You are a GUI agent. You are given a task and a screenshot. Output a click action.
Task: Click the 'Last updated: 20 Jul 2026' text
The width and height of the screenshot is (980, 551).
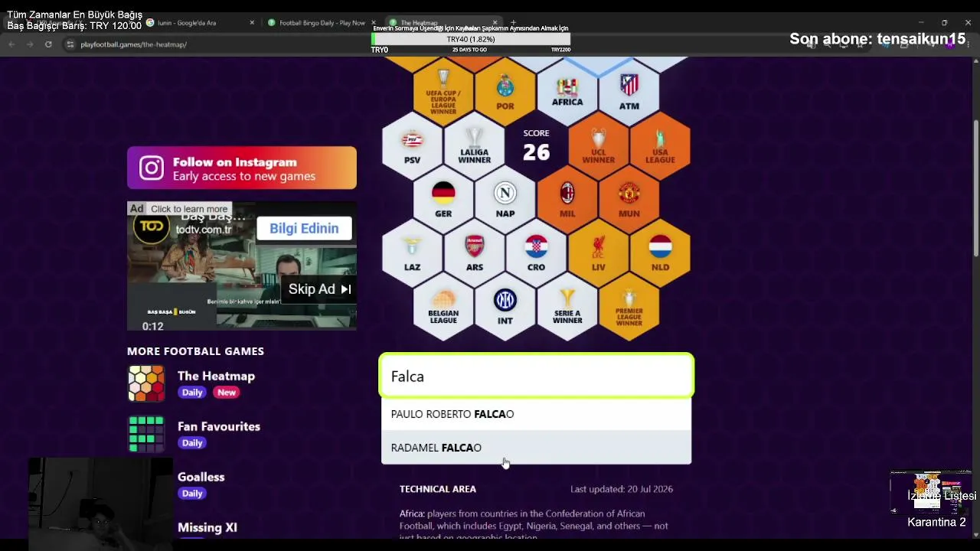tap(622, 489)
